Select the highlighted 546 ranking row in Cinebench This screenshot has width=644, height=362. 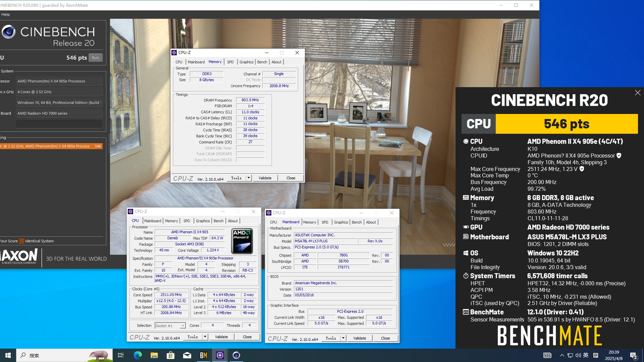(51, 146)
